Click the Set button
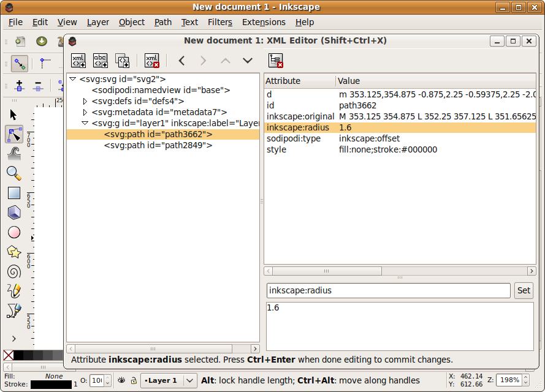The image size is (545, 392). point(524,290)
